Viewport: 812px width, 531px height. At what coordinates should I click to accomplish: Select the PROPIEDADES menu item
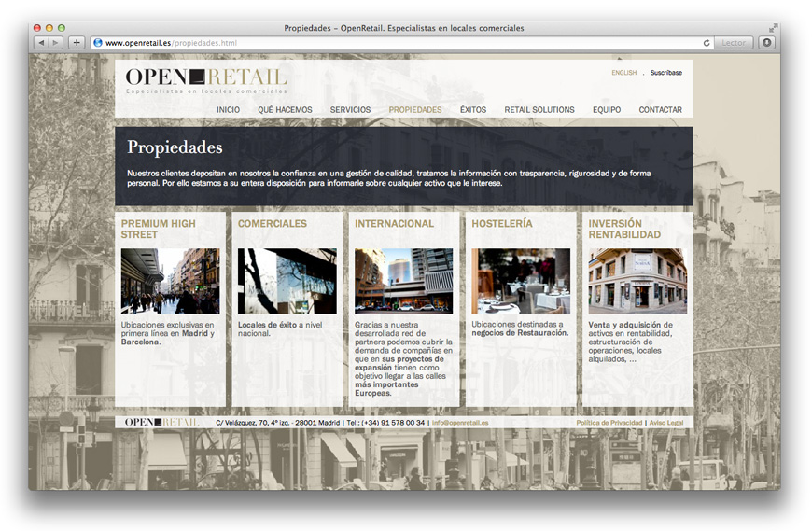(415, 110)
